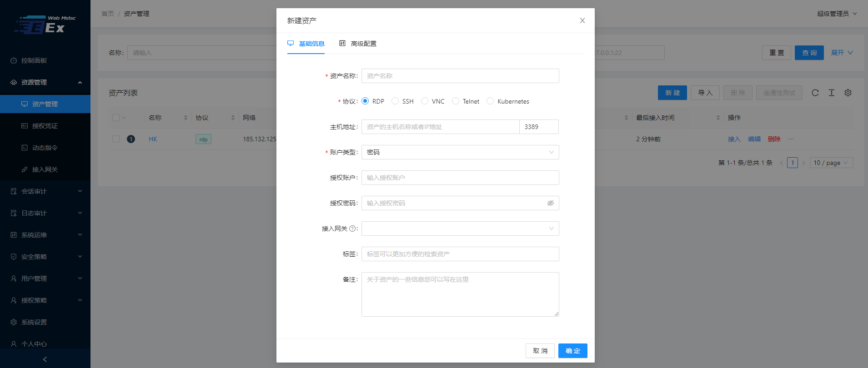The width and height of the screenshot is (868, 368).
Task: Click the 导入 import button
Action: pyautogui.click(x=705, y=93)
